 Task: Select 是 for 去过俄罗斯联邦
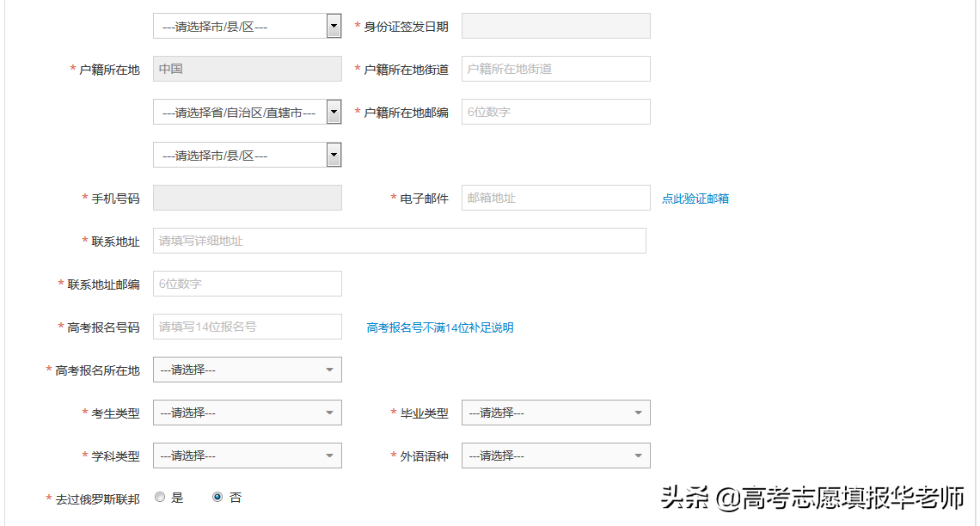pyautogui.click(x=159, y=496)
